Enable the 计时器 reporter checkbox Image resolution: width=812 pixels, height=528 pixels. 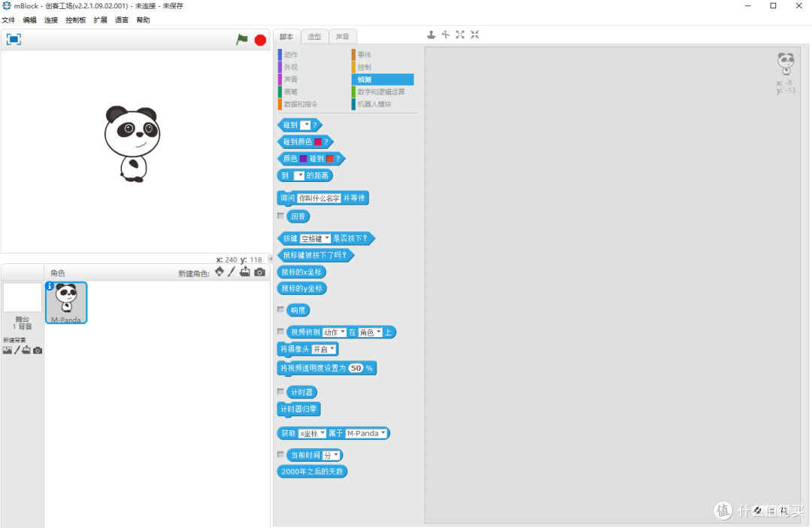pos(280,391)
